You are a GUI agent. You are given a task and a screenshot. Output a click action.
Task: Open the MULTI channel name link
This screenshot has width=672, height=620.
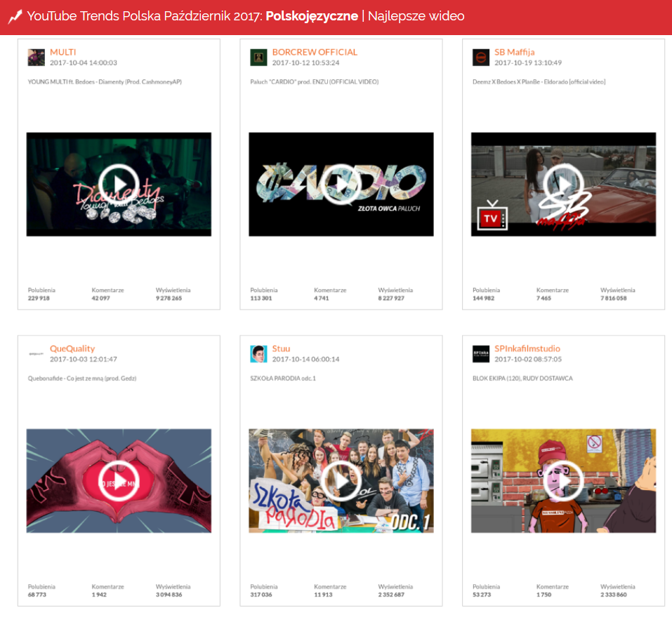pyautogui.click(x=63, y=52)
